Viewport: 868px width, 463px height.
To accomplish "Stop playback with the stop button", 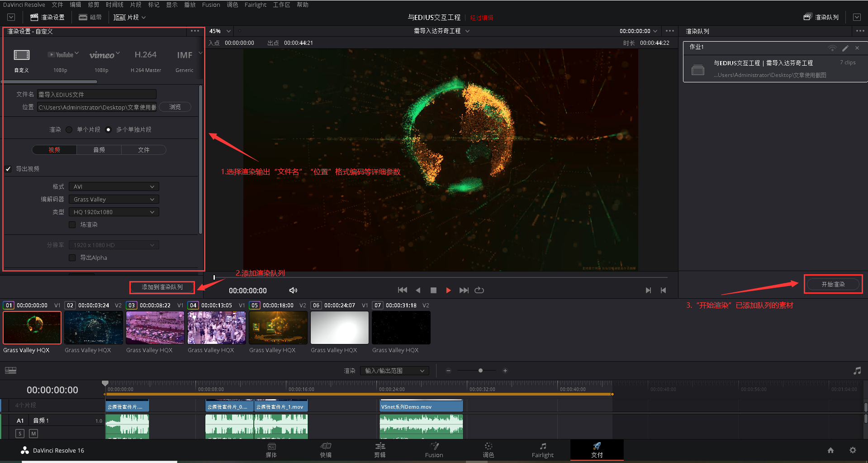I will click(433, 290).
